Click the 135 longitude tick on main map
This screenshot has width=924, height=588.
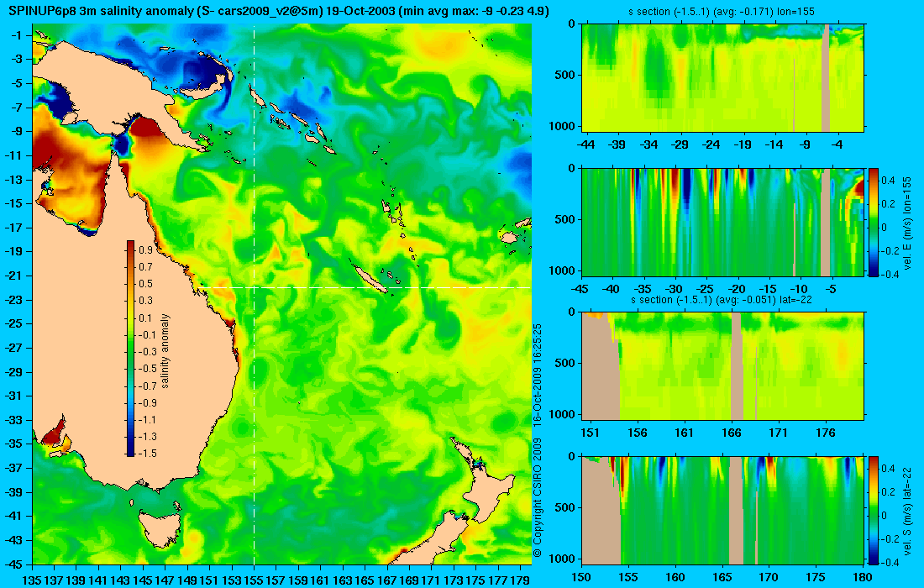[x=31, y=580]
